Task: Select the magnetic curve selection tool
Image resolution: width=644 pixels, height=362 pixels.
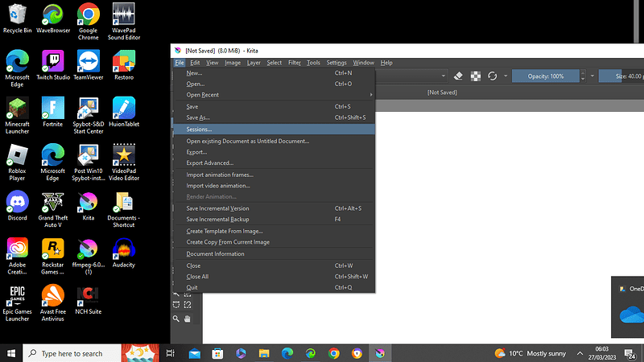Action: [x=188, y=305]
